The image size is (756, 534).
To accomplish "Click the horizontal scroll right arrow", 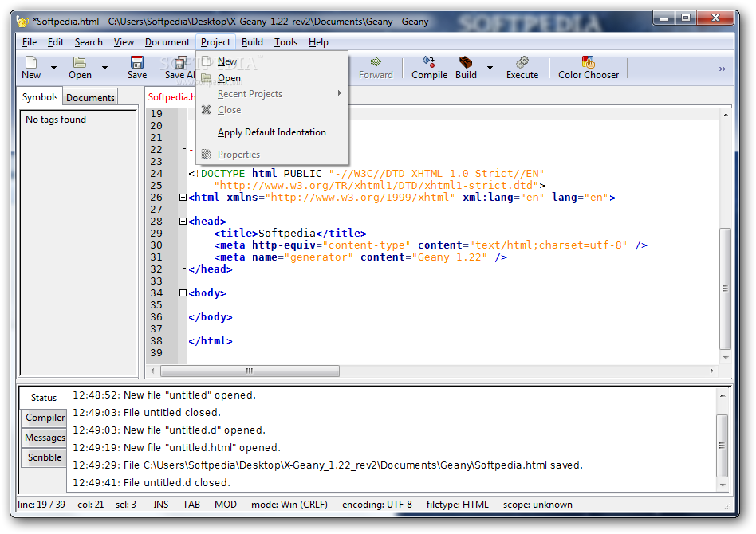I will point(711,371).
